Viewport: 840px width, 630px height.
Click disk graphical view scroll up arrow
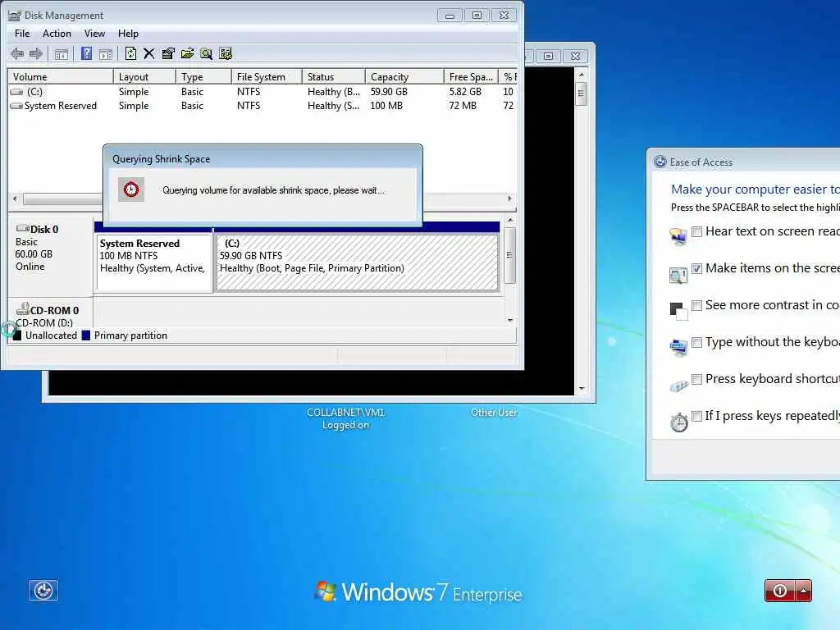510,220
